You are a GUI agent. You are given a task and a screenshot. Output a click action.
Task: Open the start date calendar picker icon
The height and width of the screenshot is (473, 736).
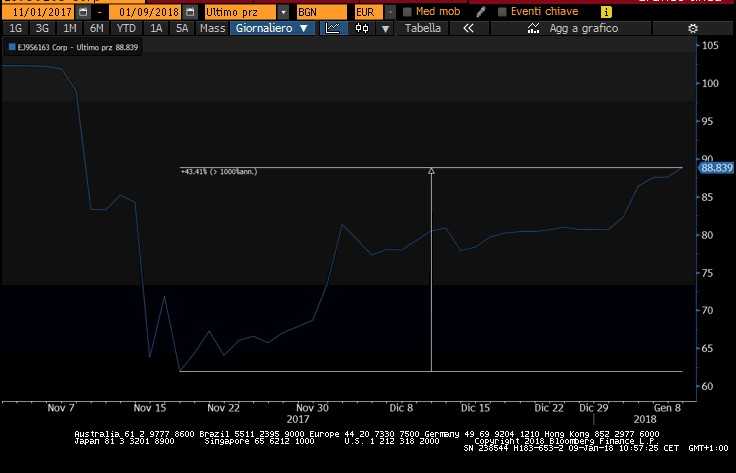coord(82,12)
